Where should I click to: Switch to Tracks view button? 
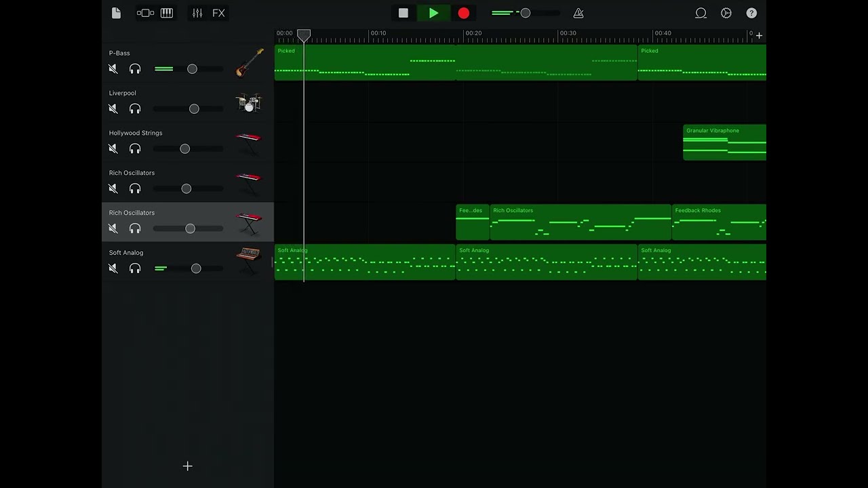coord(145,13)
